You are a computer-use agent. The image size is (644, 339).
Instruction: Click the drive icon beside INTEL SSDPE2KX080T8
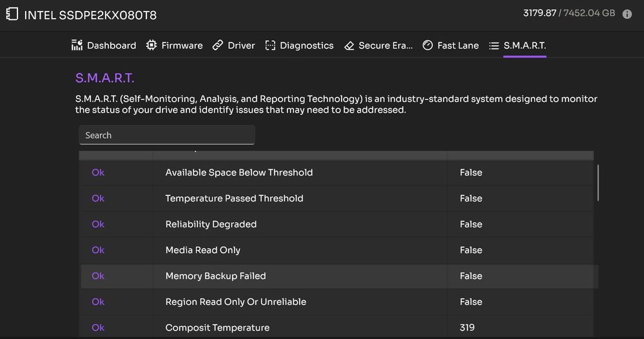pyautogui.click(x=12, y=14)
